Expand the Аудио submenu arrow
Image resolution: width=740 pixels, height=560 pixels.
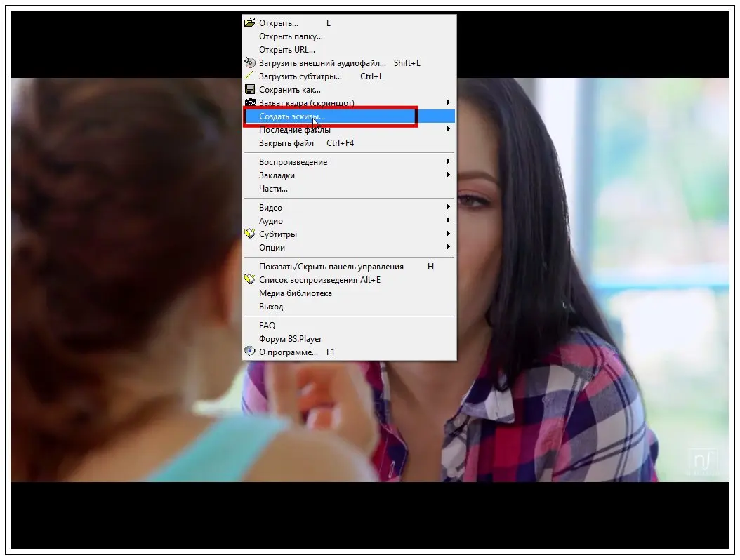pyautogui.click(x=449, y=220)
